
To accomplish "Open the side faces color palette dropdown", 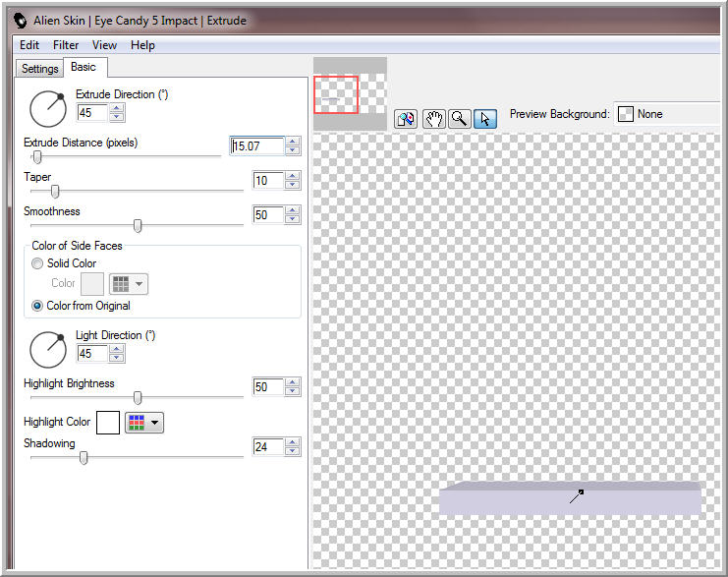I will coord(129,284).
